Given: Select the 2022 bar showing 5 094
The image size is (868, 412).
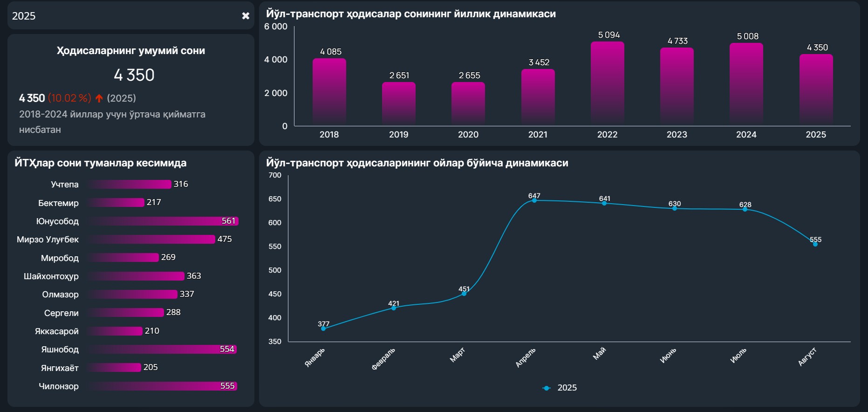Looking at the screenshot, I should 607,84.
